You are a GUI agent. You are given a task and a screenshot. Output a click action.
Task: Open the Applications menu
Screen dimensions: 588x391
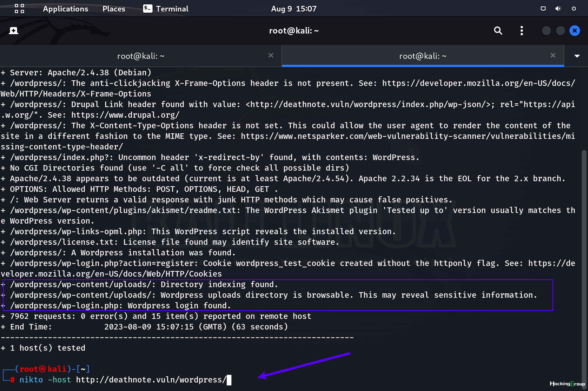click(x=65, y=9)
